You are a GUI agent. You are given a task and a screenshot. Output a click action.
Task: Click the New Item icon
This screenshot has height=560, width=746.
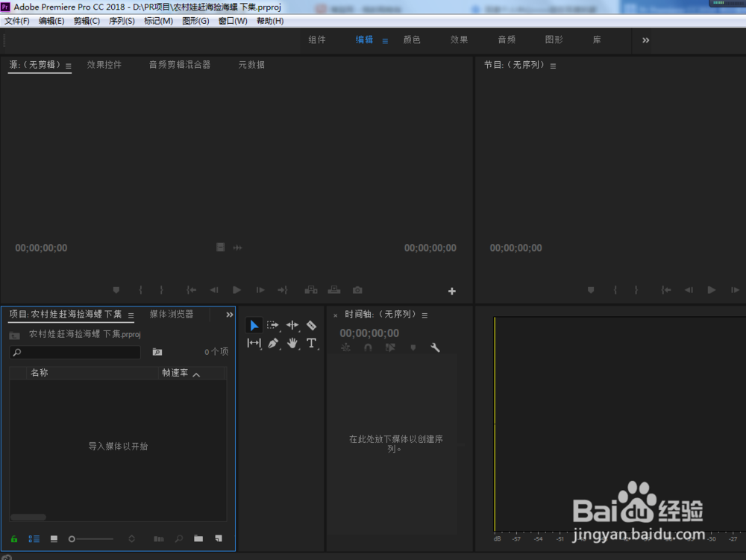[x=217, y=538]
